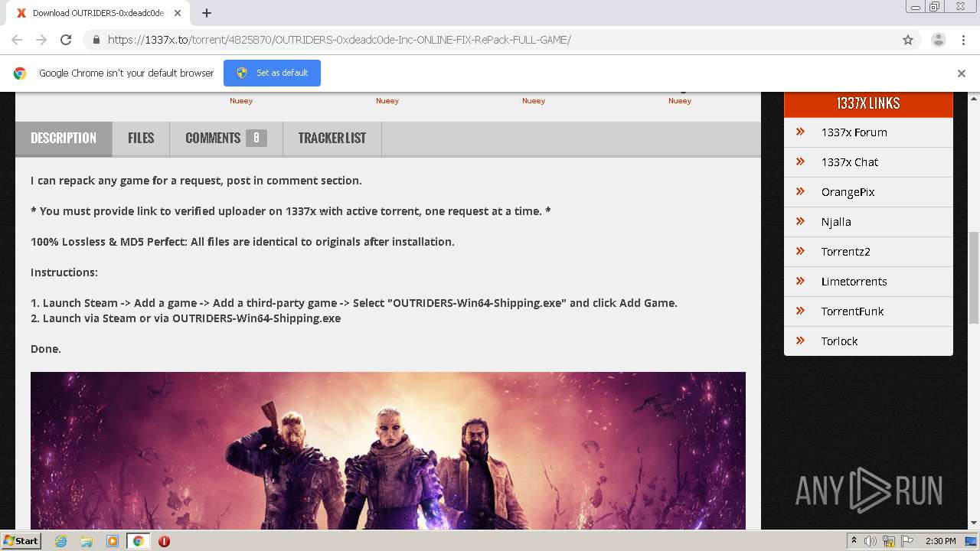Click the last Nueey uploader link

click(x=680, y=101)
